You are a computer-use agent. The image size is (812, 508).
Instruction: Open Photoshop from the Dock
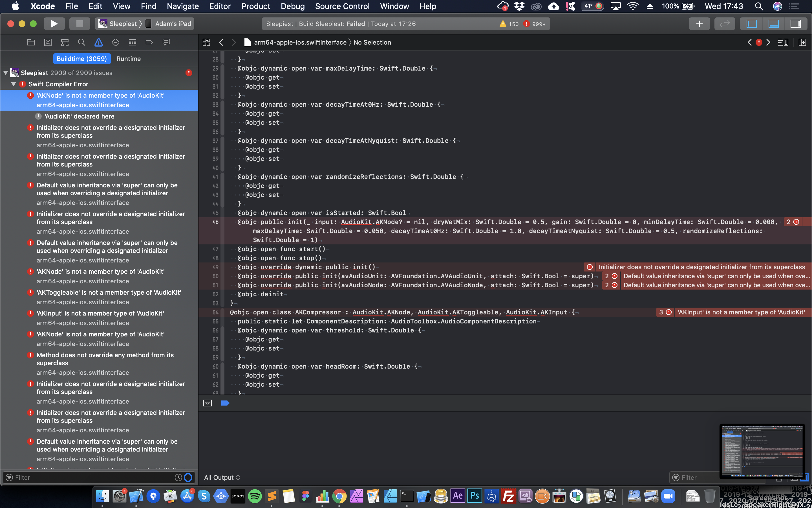click(x=475, y=496)
